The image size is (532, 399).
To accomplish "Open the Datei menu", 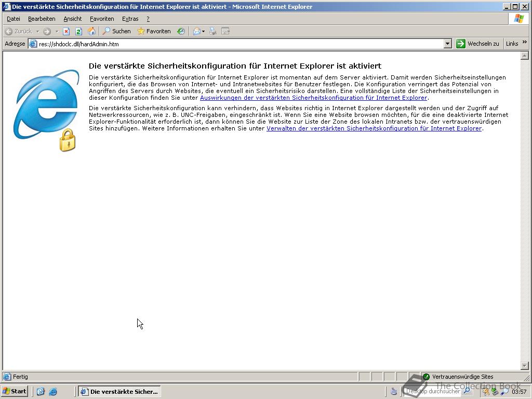I will (13, 19).
